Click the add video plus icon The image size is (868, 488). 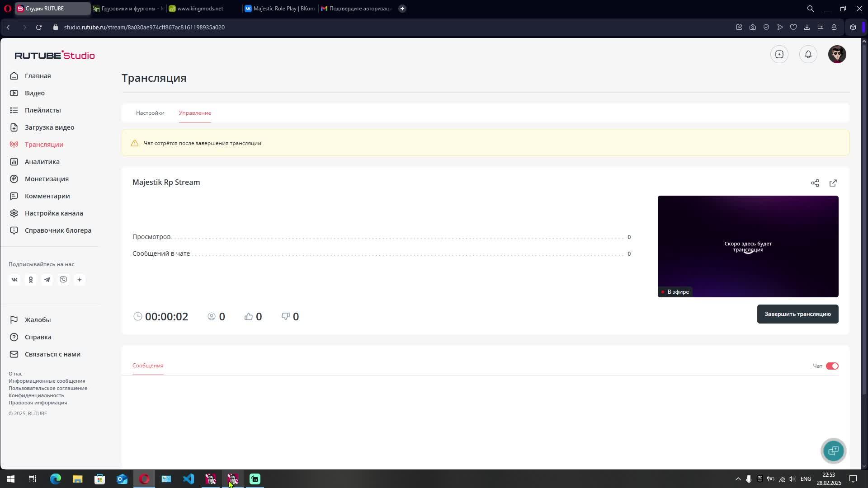click(779, 54)
